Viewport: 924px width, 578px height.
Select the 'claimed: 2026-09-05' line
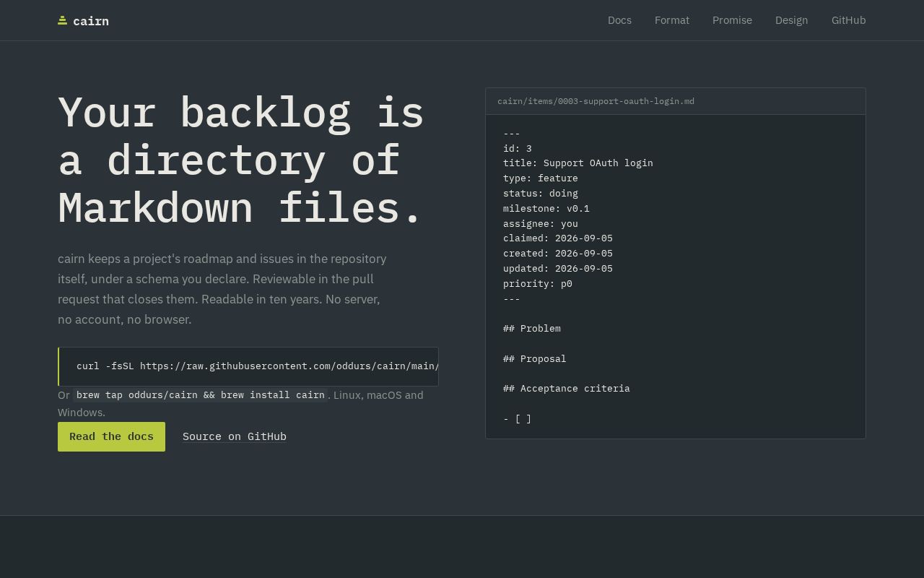click(x=558, y=238)
